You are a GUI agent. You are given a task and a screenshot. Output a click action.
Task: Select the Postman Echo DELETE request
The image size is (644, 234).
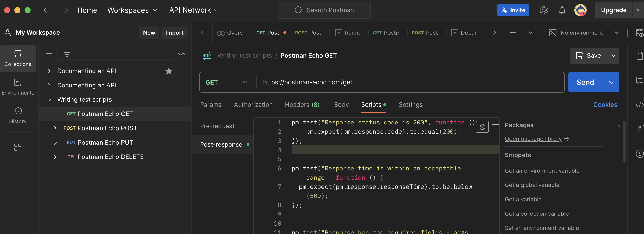point(110,157)
